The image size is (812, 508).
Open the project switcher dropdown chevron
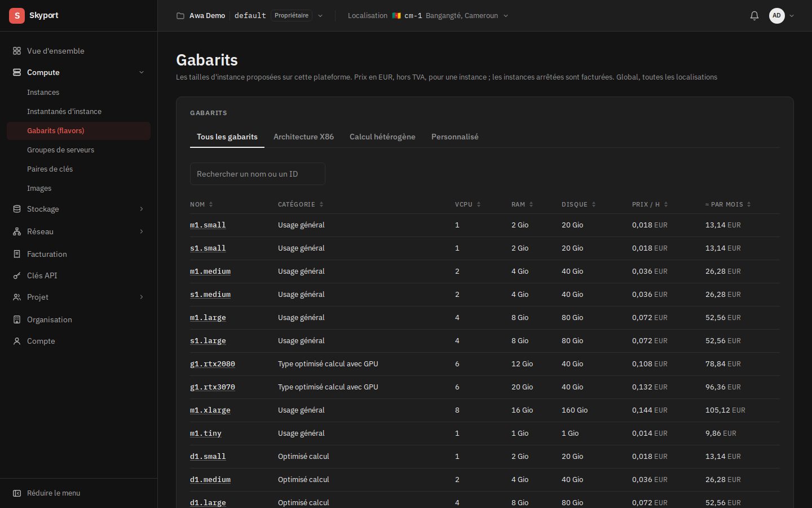[320, 16]
